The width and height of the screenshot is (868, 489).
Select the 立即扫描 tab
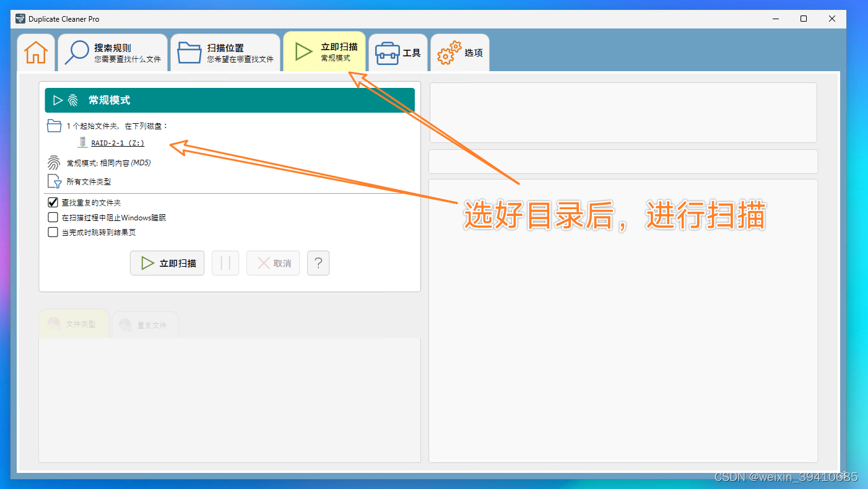(324, 51)
